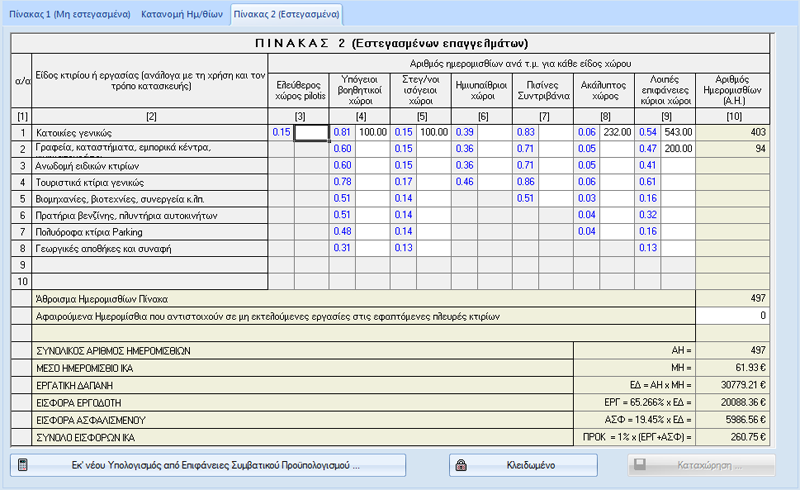This screenshot has width=800, height=490.
Task: Click the 0.54 coefficient in row 1
Action: (648, 132)
